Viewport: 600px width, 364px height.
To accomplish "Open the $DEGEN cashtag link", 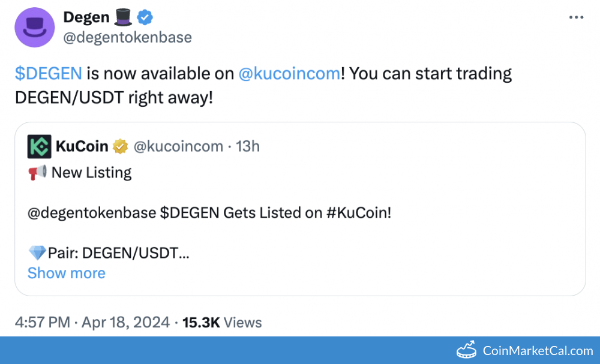I will click(49, 73).
